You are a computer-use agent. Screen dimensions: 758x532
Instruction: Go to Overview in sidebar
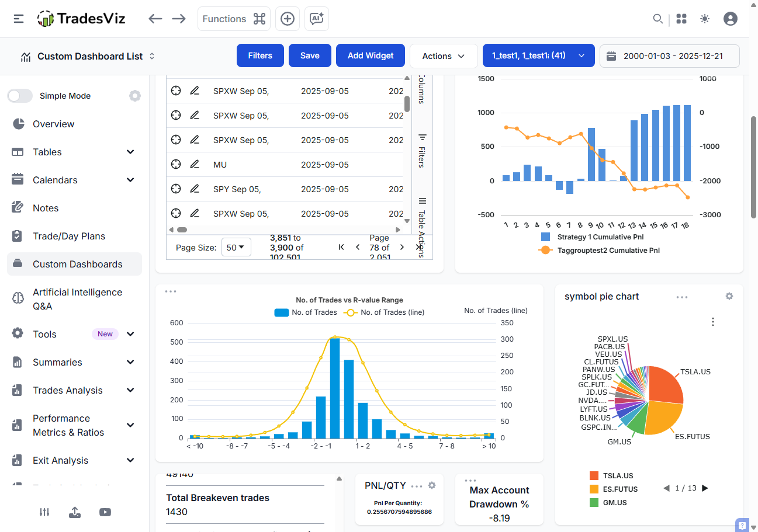(x=53, y=124)
